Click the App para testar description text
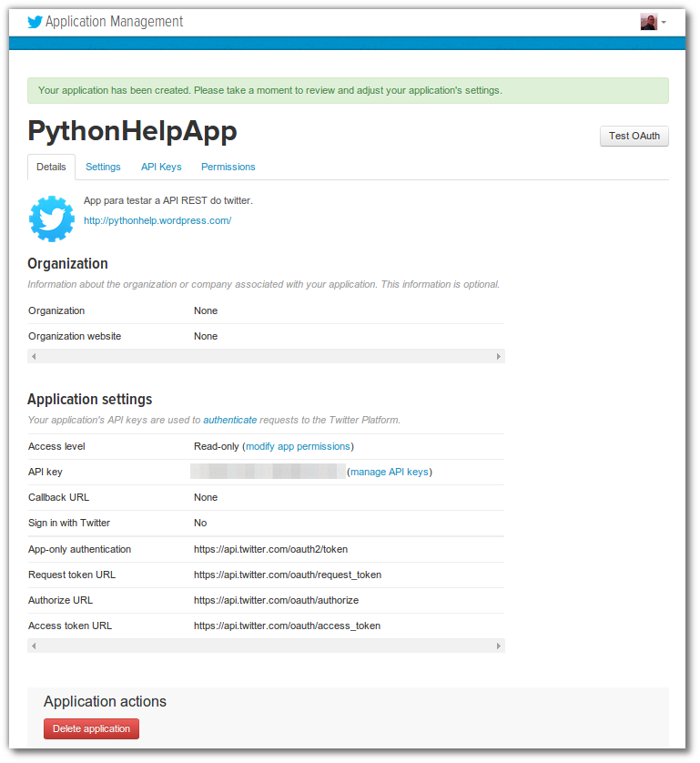Image resolution: width=700 pixels, height=763 pixels. (x=168, y=200)
